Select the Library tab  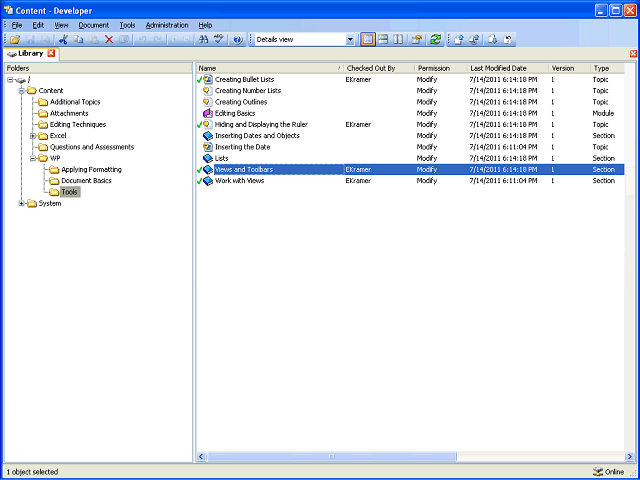pyautogui.click(x=31, y=53)
